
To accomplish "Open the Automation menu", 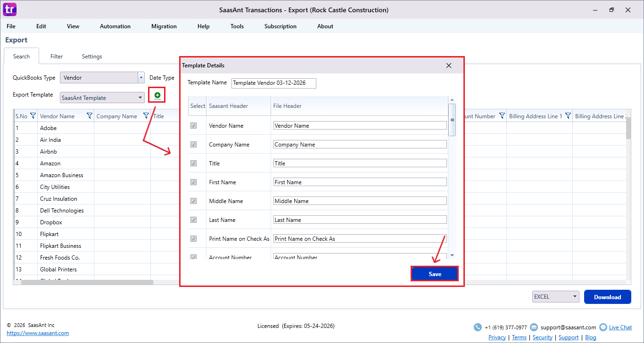I will [x=115, y=26].
